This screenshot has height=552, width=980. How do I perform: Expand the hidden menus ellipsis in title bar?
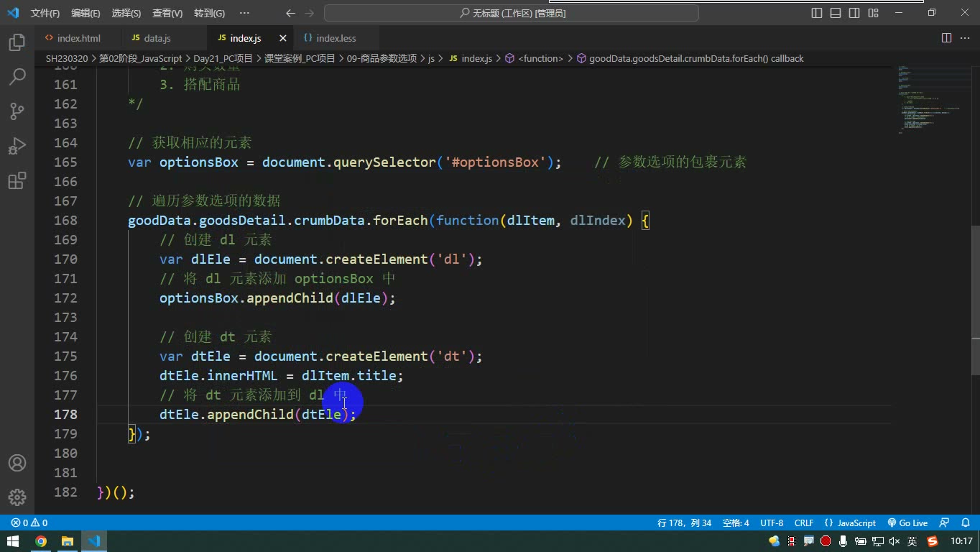[x=244, y=13]
